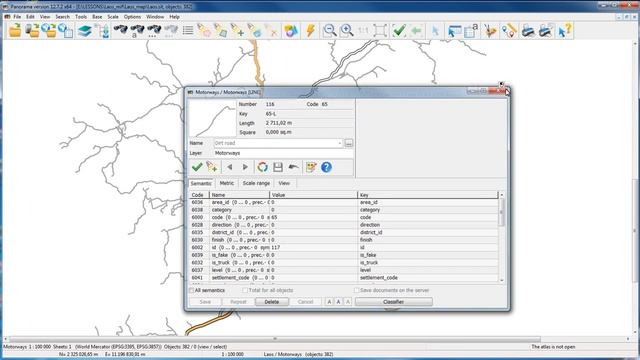Click the lightning bolt icon
The image size is (640, 360).
coord(310,31)
